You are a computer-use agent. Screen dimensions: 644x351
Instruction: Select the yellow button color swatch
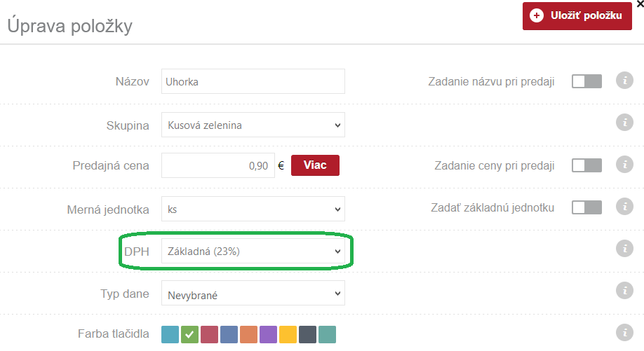click(x=288, y=335)
